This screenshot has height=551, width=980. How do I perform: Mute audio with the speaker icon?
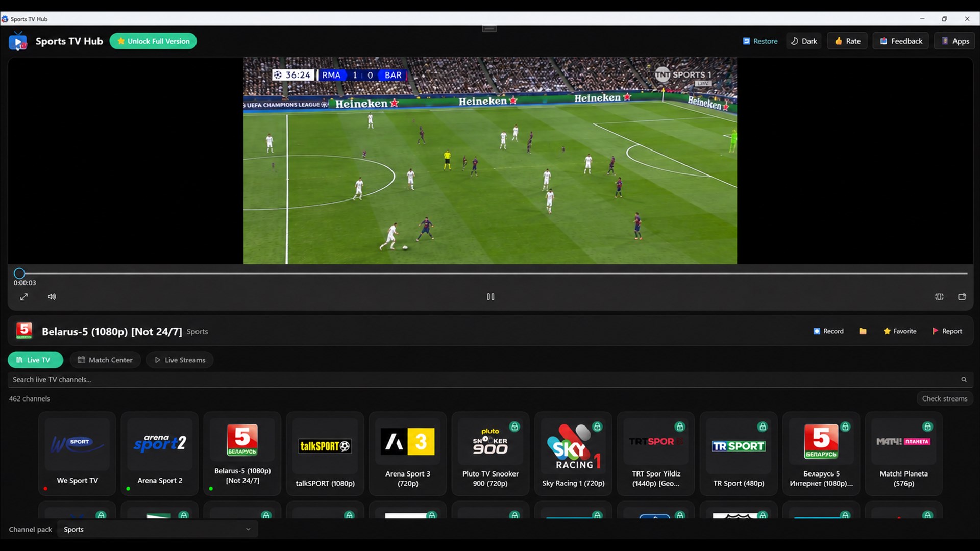pos(52,297)
